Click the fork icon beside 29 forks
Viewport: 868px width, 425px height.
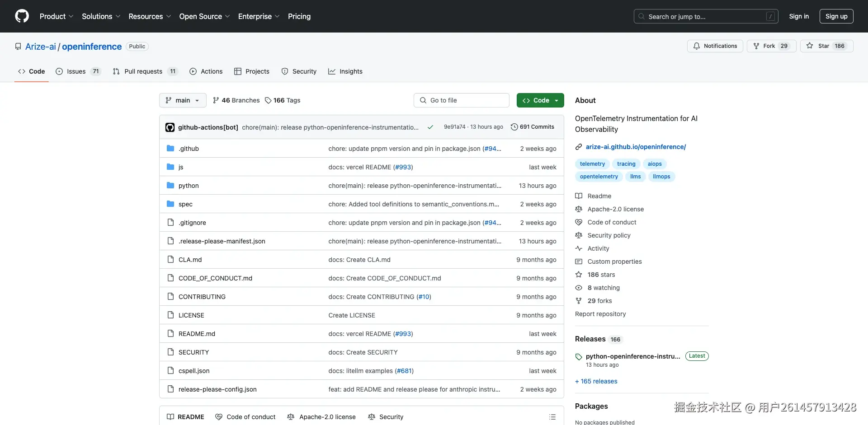point(579,301)
